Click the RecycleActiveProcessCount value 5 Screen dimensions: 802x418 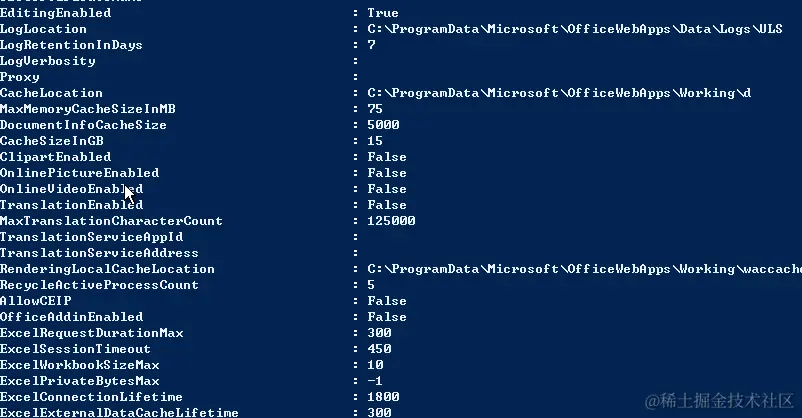[x=372, y=285]
